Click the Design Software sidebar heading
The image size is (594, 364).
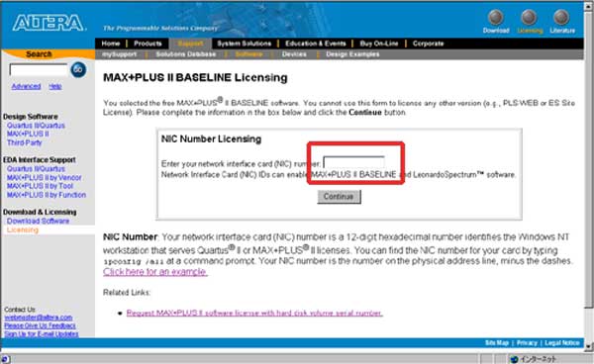(31, 117)
